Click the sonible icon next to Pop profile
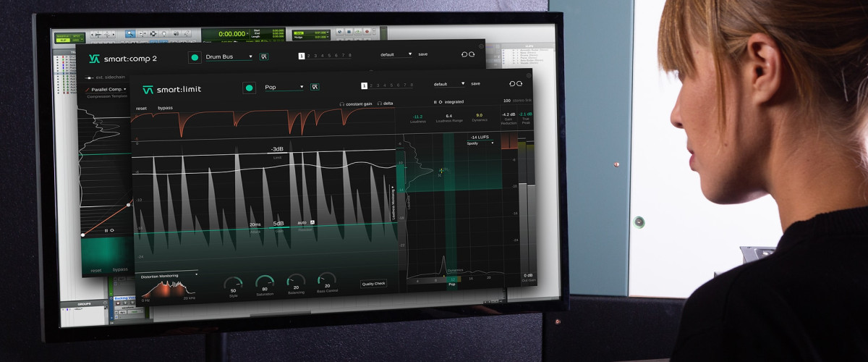The height and width of the screenshot is (362, 868). [x=315, y=87]
